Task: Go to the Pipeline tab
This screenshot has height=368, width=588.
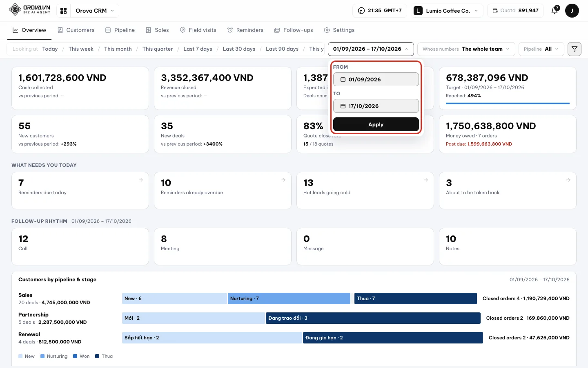Action: [x=120, y=30]
